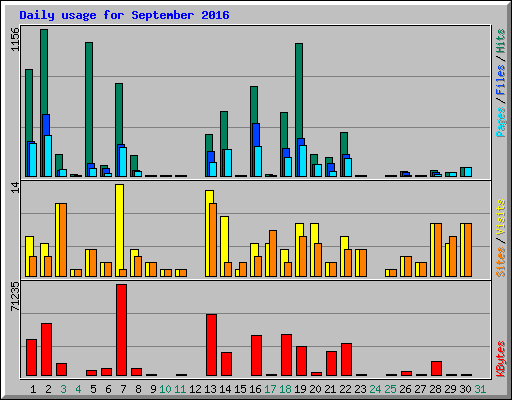This screenshot has height=400, width=512.
Task: Click the red KBytes bar for day 2
Action: 46,350
